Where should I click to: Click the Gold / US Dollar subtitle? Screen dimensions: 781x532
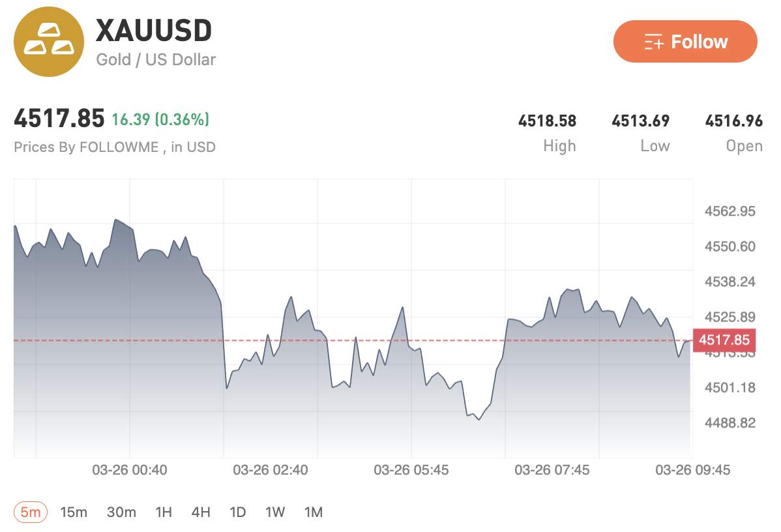point(156,60)
